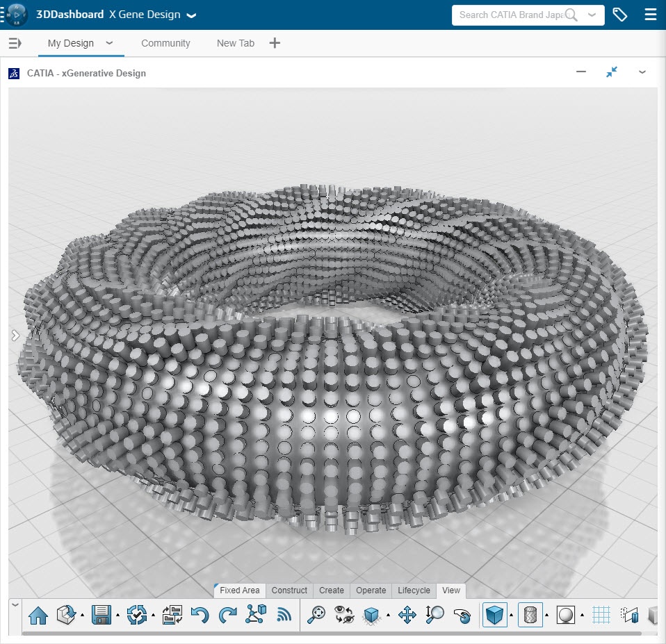666x644 pixels.
Task: Minimize the xGenerative Design widget
Action: (581, 72)
